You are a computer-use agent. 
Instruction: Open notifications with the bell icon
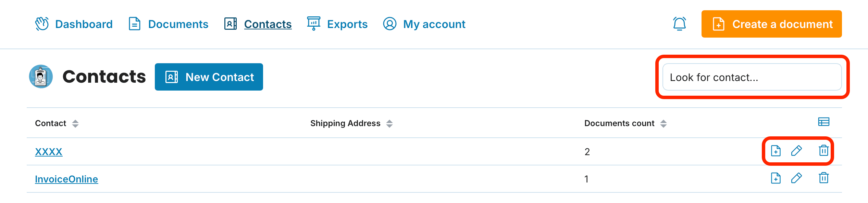(680, 24)
